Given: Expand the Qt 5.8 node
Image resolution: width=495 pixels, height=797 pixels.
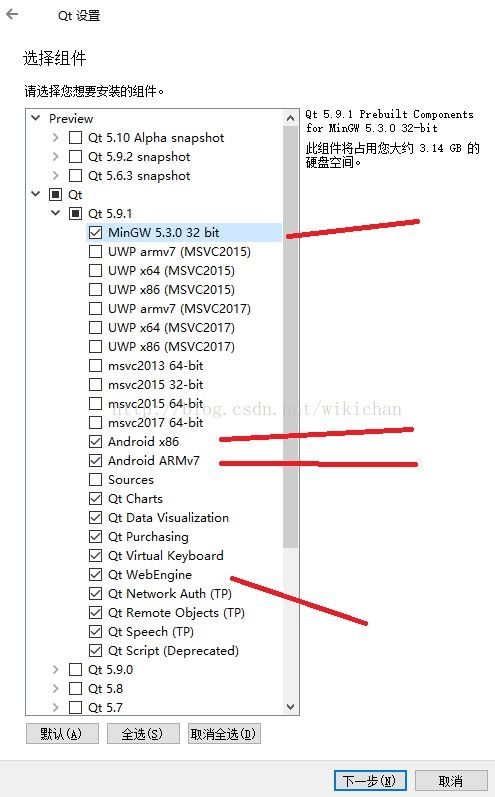Looking at the screenshot, I should (x=55, y=689).
